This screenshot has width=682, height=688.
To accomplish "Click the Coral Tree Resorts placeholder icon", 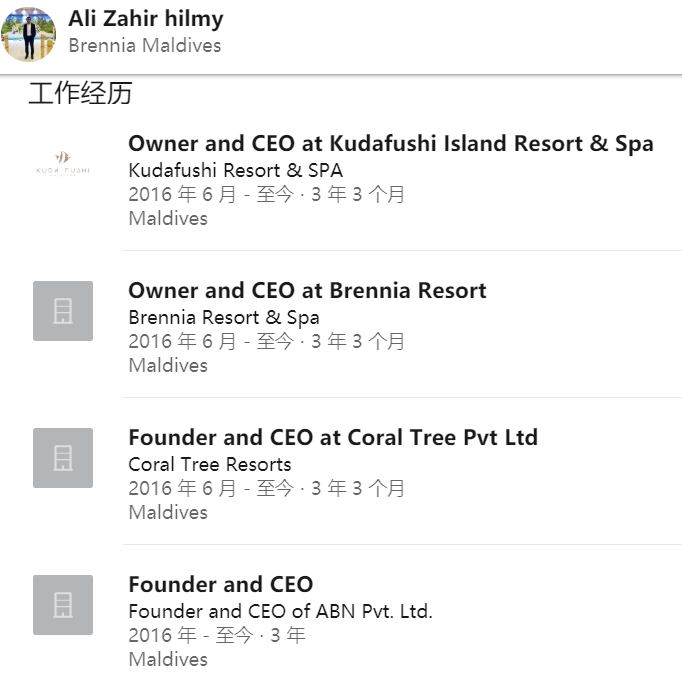I will tap(63, 458).
